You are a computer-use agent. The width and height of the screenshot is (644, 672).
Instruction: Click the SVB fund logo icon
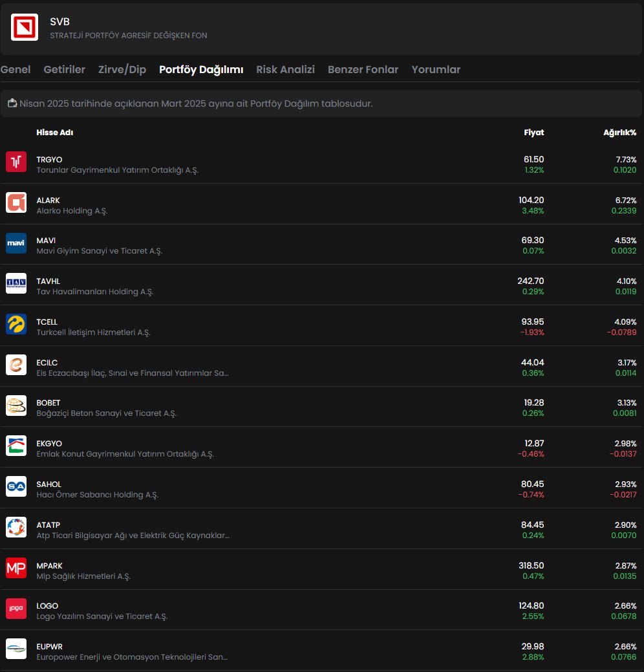click(25, 27)
